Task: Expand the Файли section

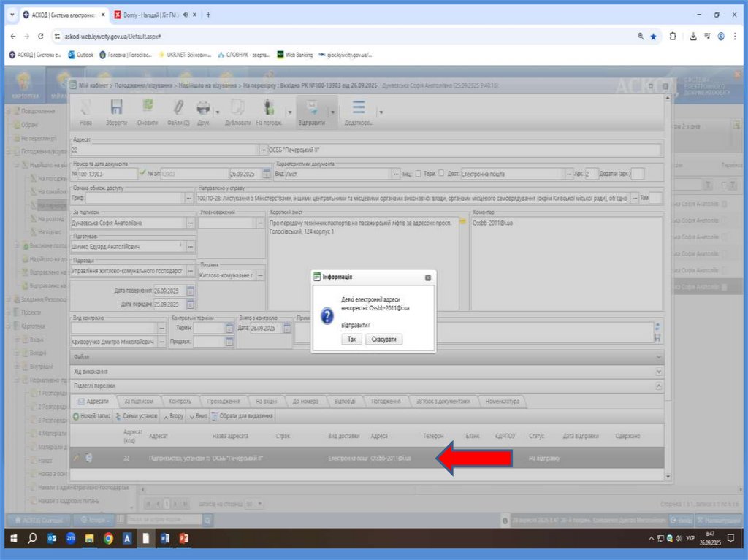Action: click(659, 356)
